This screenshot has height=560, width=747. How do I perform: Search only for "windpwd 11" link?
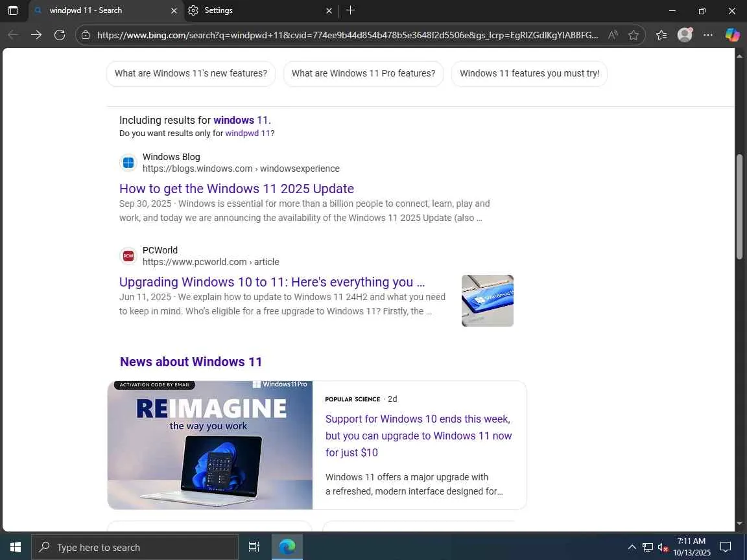[248, 134]
